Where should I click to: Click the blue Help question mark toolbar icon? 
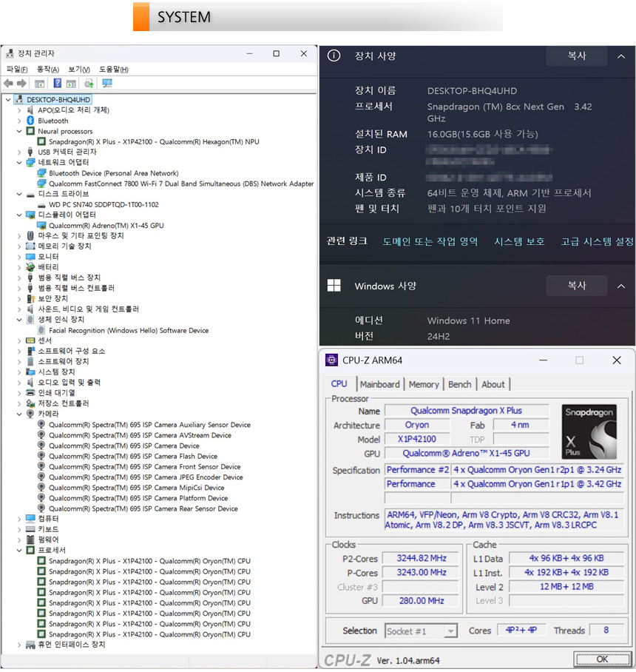(x=57, y=84)
